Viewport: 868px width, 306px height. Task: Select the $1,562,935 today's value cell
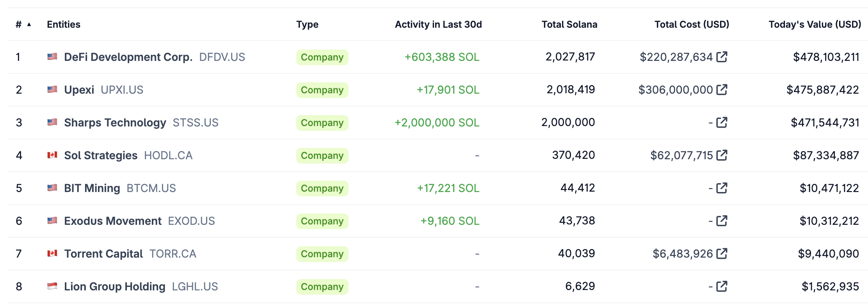tap(830, 286)
